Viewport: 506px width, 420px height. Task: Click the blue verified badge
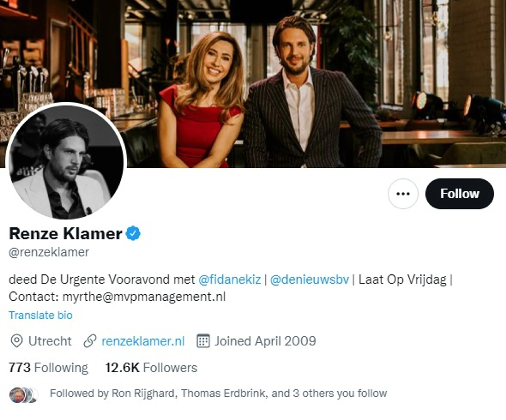click(x=133, y=233)
